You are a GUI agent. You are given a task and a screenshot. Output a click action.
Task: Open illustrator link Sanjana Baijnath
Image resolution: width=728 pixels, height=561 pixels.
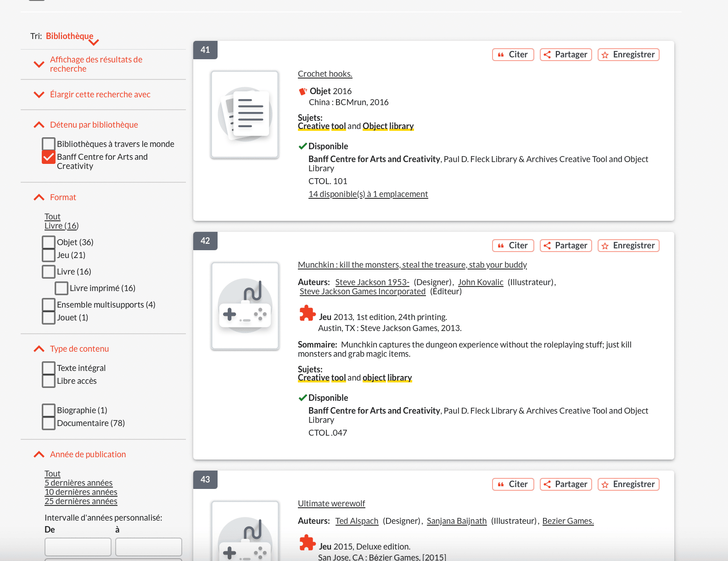coord(457,521)
